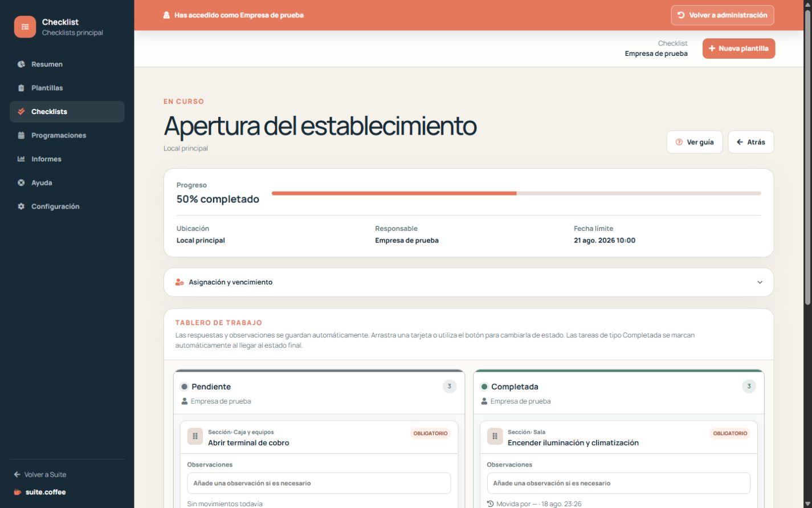Expand Asignación y vencimiento with the chevron
Viewport: 812px width, 508px height.
click(x=760, y=282)
